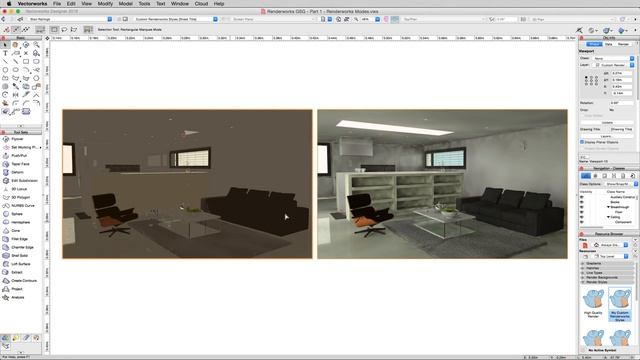The width and height of the screenshot is (640, 360).
Task: Open the Model menu
Action: pyautogui.click(x=125, y=3)
